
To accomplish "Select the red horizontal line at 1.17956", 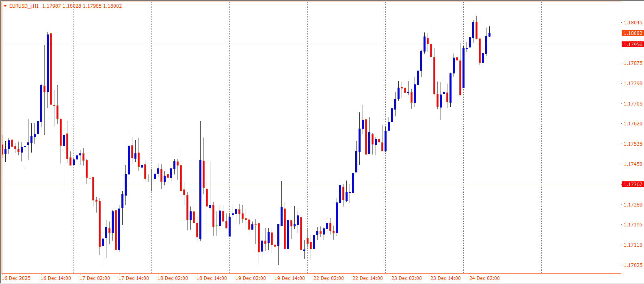I will [x=311, y=44].
